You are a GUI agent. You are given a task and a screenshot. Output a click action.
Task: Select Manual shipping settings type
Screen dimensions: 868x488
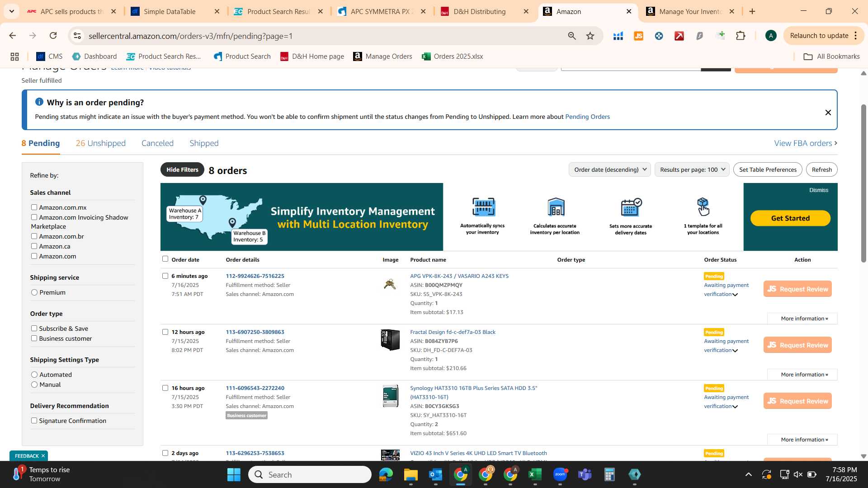(34, 385)
